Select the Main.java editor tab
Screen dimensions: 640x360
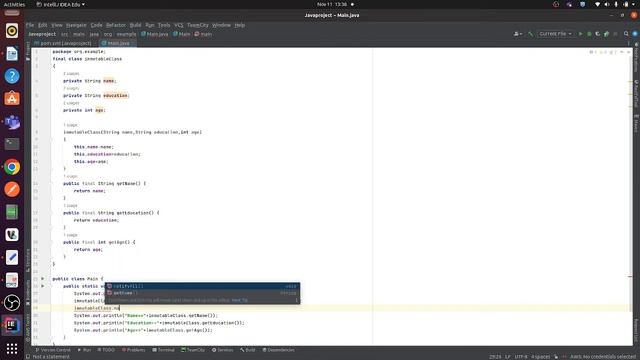tap(118, 43)
